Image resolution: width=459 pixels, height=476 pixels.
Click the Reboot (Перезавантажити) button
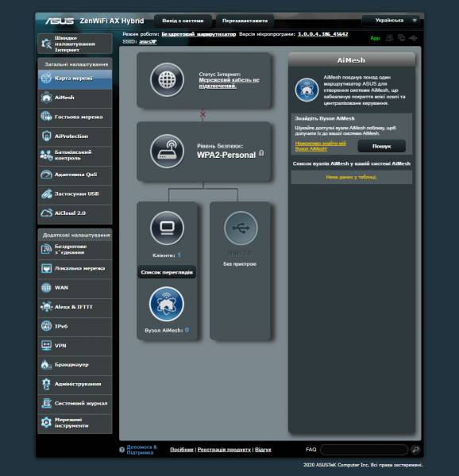245,21
